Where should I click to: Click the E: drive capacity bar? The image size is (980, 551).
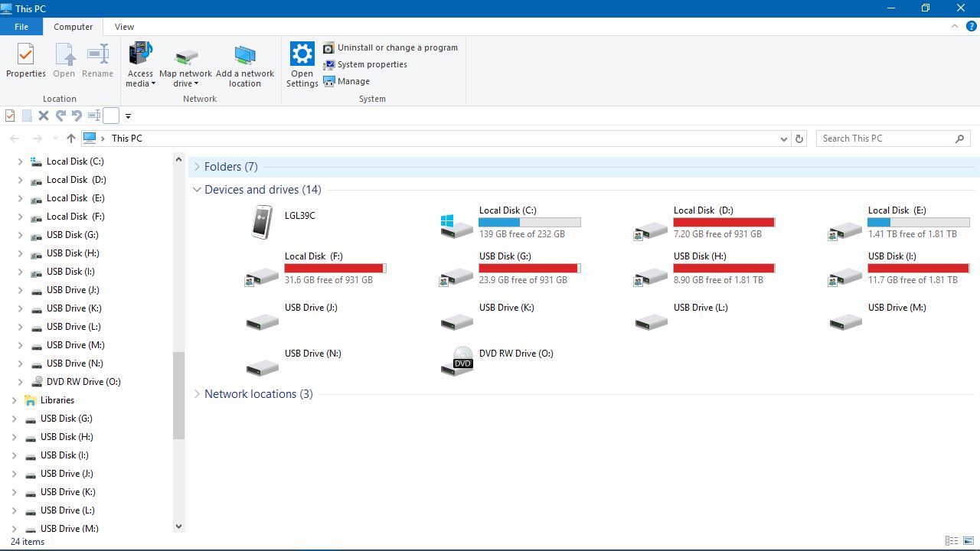click(x=919, y=222)
